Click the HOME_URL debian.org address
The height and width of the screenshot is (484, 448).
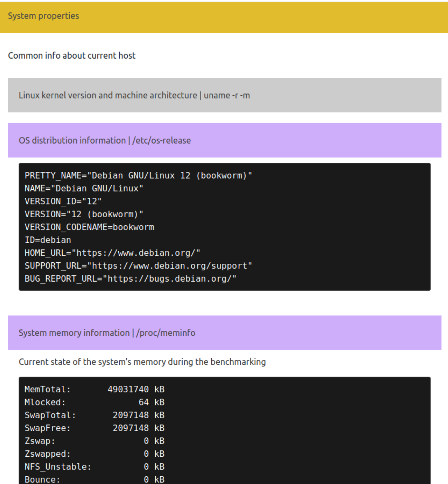(138, 253)
